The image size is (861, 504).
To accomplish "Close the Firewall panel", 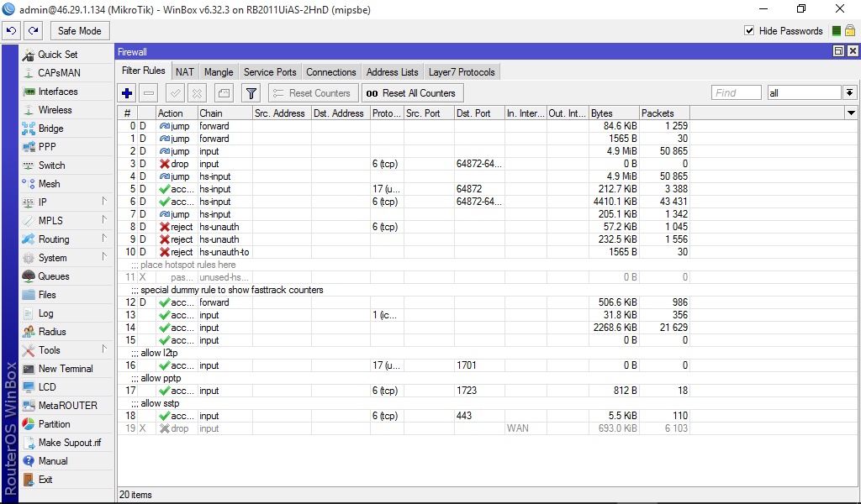I will 853,51.
